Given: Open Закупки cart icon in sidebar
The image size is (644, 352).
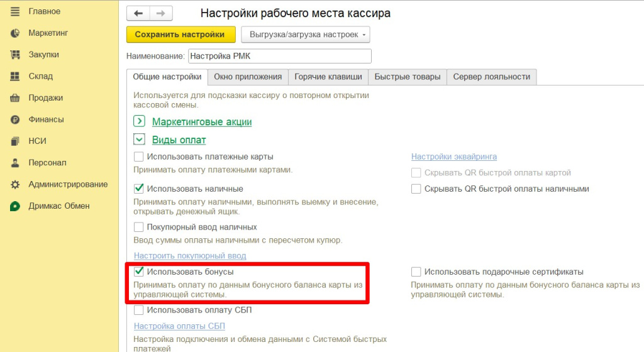Looking at the screenshot, I should pos(15,55).
